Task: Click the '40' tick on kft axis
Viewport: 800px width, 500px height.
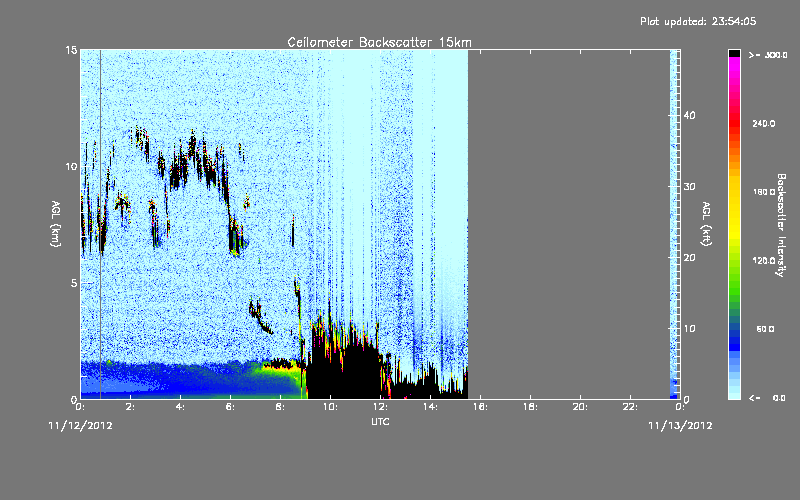Action: [x=689, y=115]
